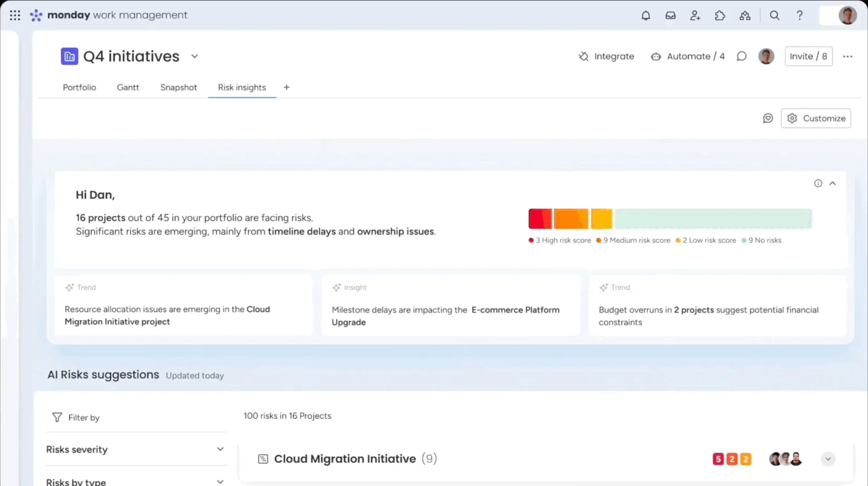
Task: Click Cloud Migration team avatars
Action: point(786,459)
